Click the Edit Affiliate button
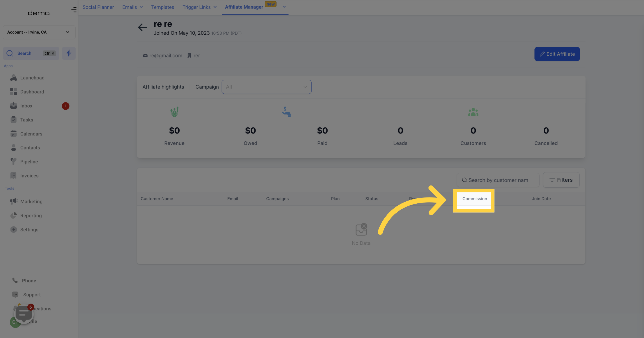Image resolution: width=644 pixels, height=338 pixels. tap(557, 54)
